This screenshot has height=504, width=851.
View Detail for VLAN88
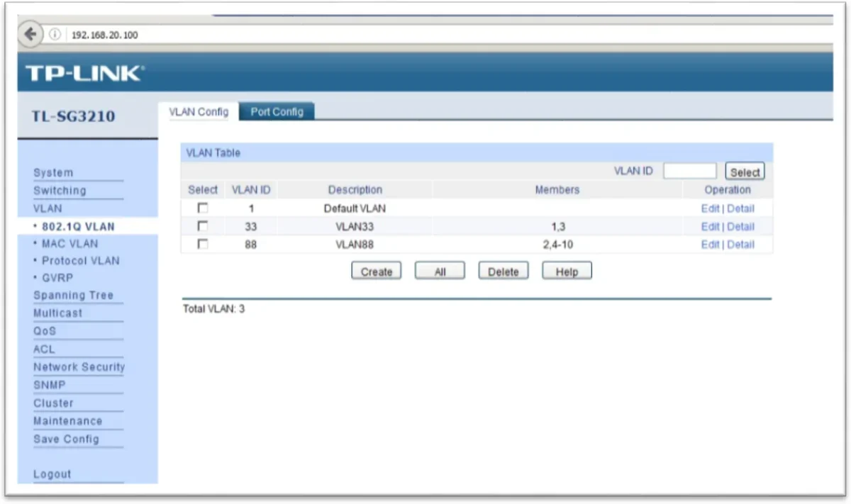740,245
